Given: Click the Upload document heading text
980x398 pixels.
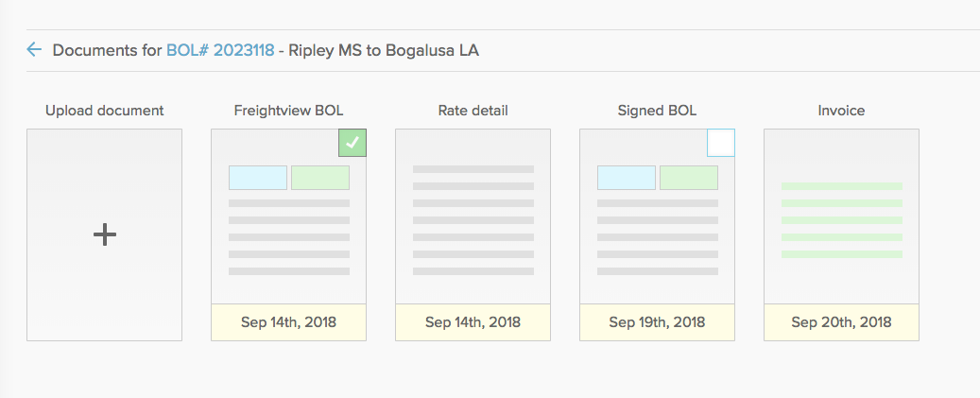Looking at the screenshot, I should pos(104,111).
